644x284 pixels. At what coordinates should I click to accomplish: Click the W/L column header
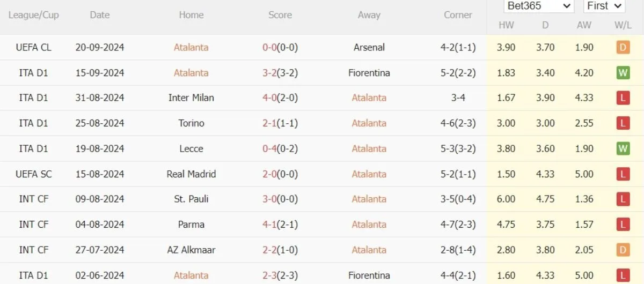coord(623,25)
